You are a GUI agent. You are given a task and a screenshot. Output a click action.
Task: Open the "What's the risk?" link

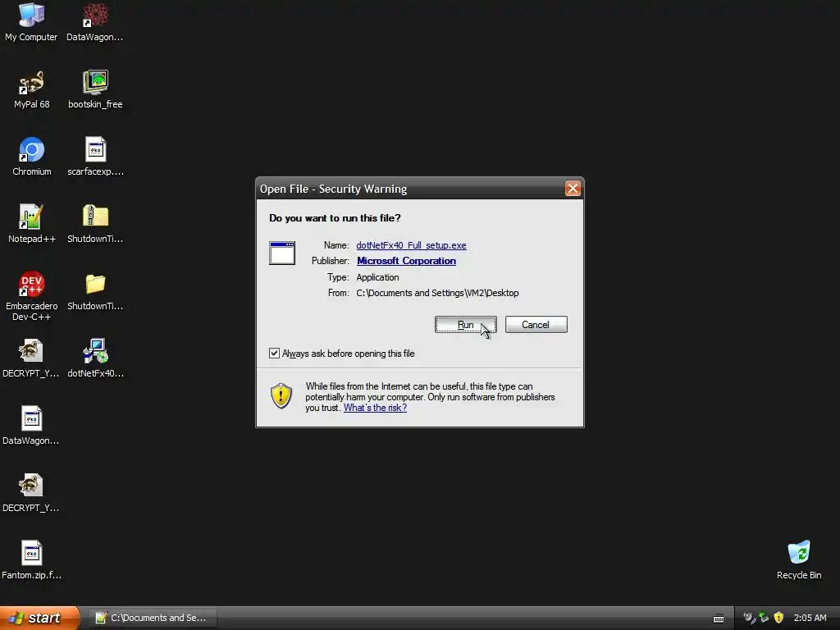point(375,408)
